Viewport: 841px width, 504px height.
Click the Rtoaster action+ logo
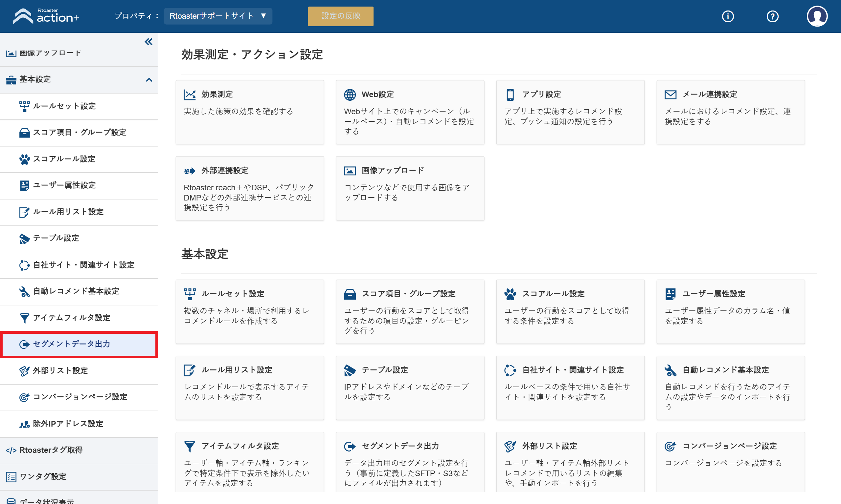[46, 16]
